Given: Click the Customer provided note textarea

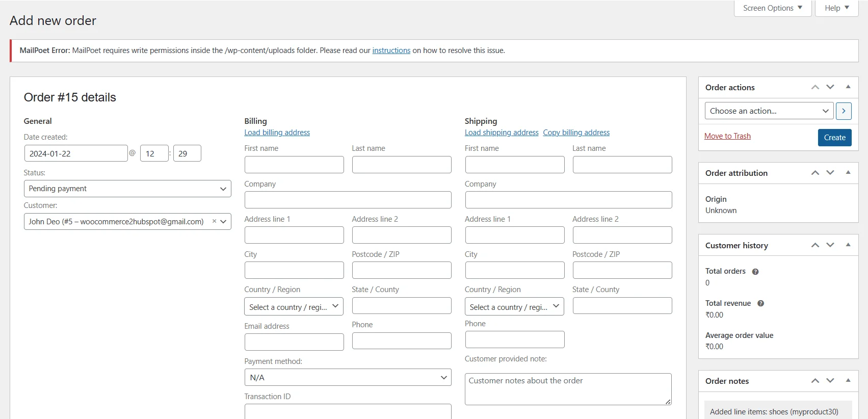Looking at the screenshot, I should (568, 389).
